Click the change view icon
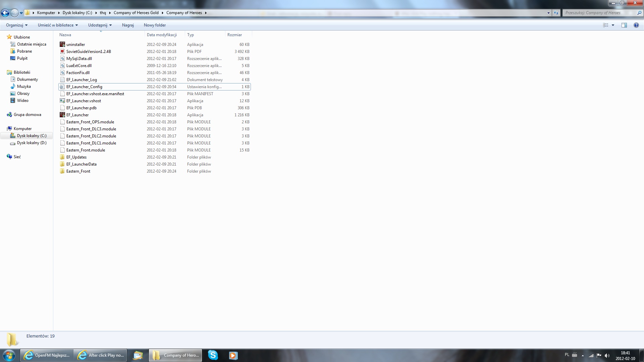The image size is (644, 362). click(605, 25)
